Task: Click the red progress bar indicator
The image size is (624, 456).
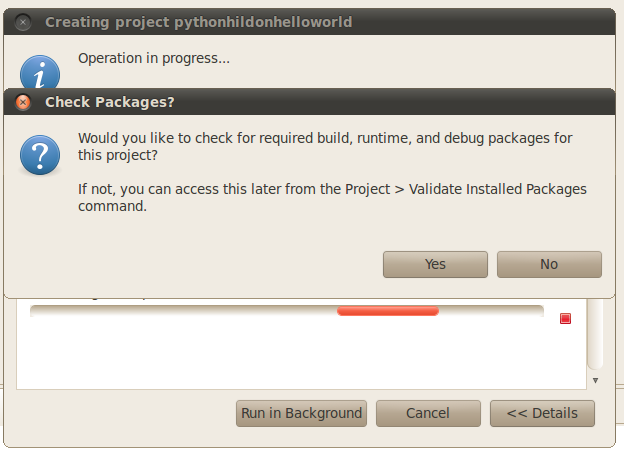Action: (388, 311)
